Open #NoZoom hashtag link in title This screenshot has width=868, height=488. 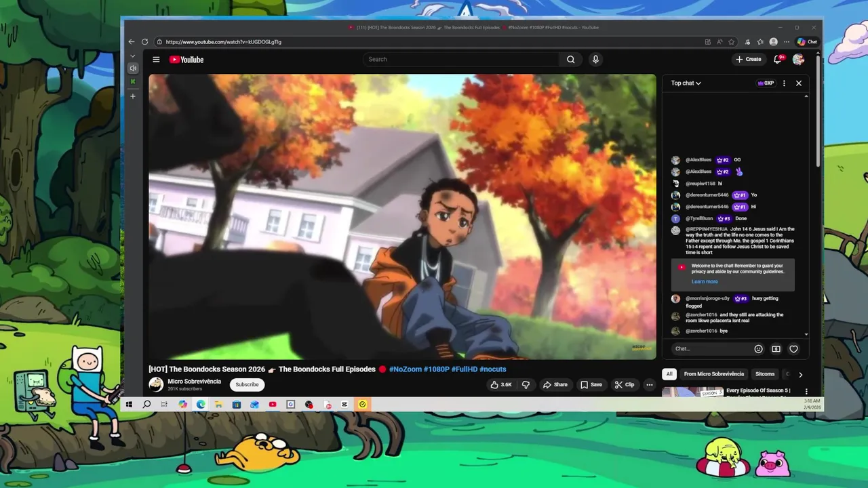click(x=405, y=369)
